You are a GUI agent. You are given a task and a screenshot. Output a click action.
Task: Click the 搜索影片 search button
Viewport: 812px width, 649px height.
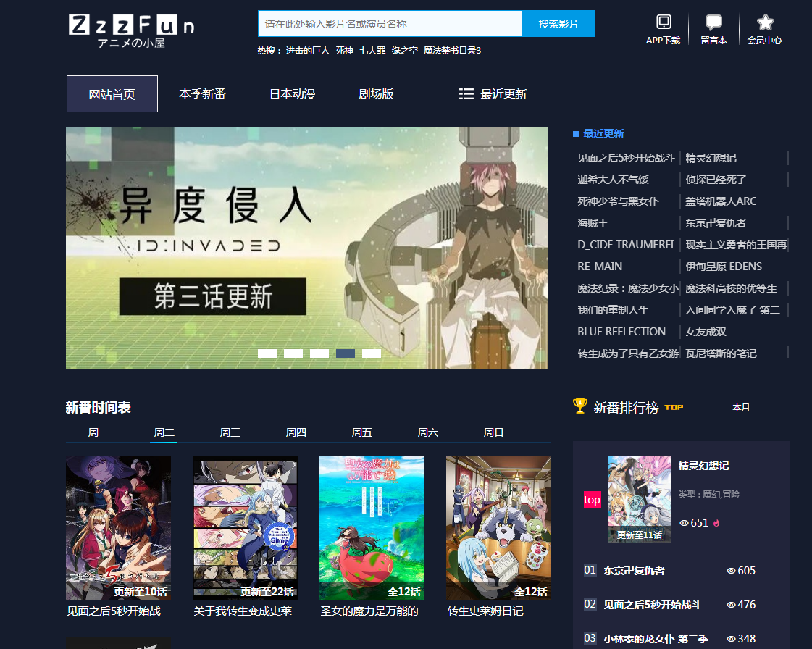[x=558, y=24]
